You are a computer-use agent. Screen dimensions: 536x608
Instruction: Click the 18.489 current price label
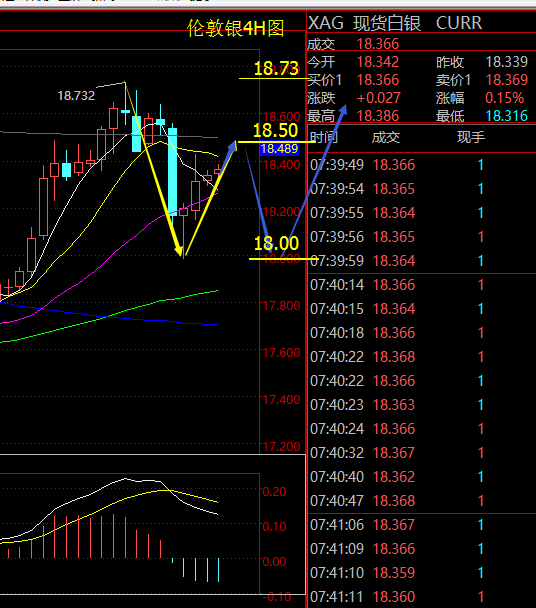[279, 149]
